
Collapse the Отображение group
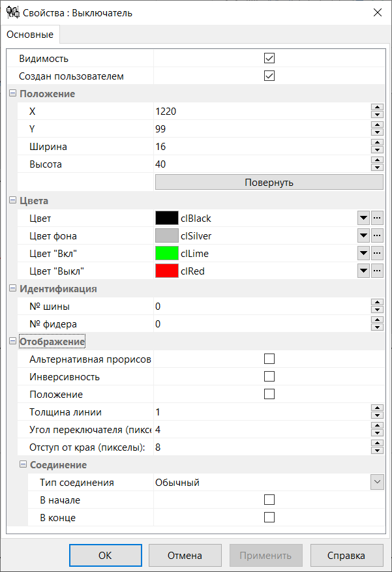point(13,341)
